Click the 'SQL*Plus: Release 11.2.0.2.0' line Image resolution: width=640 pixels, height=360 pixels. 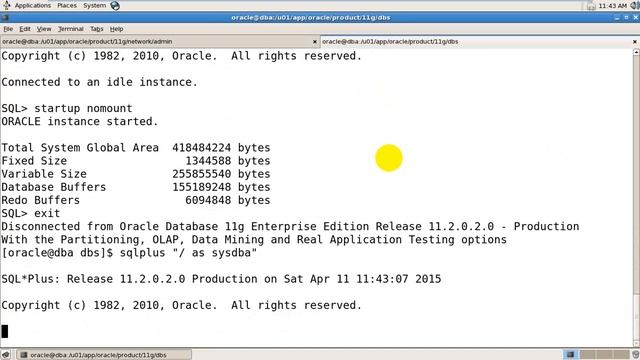point(221,279)
